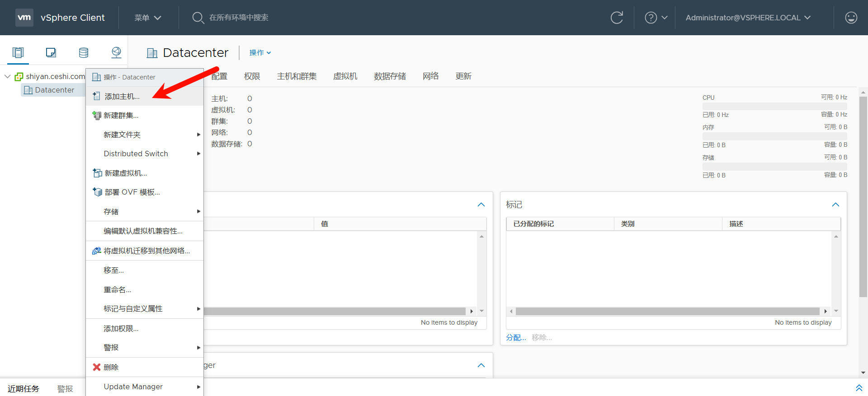
Task: Open the Storage (存储) submenu
Action: pos(145,211)
